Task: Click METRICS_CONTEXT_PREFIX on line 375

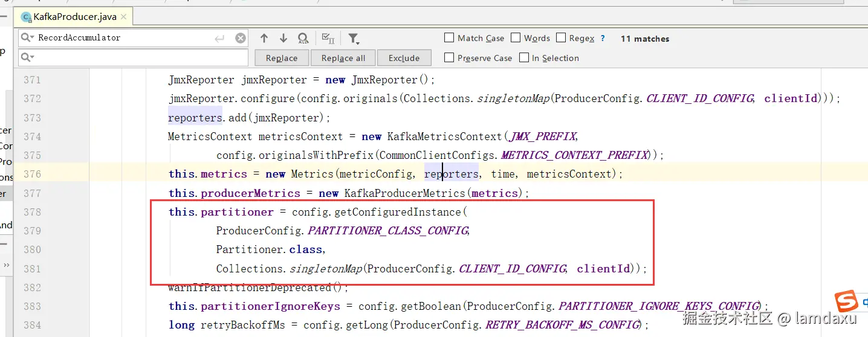Action: [x=574, y=155]
